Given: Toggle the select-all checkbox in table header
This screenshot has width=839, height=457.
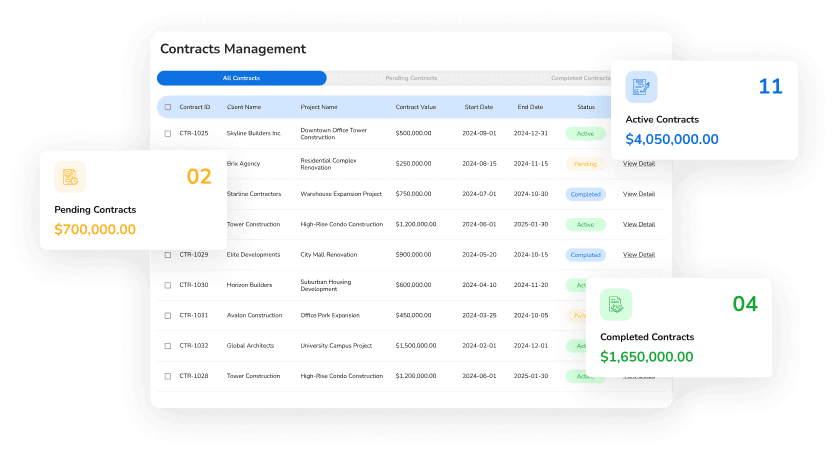Looking at the screenshot, I should point(168,107).
